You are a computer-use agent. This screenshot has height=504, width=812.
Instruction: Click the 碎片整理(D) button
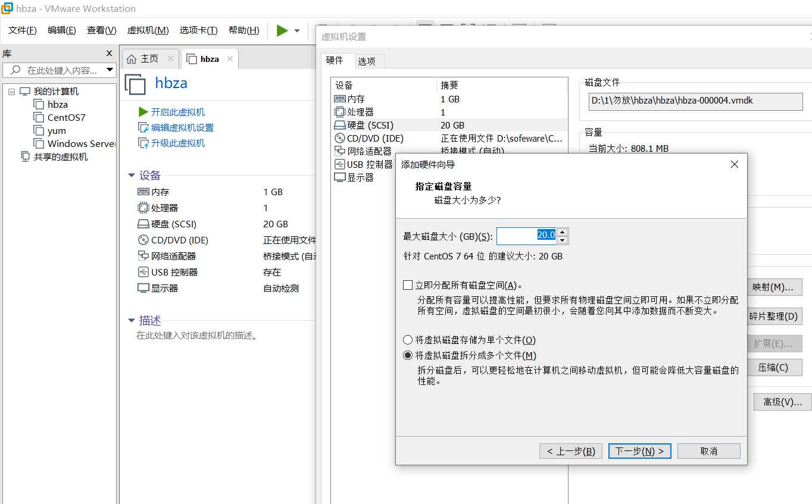pyautogui.click(x=773, y=316)
